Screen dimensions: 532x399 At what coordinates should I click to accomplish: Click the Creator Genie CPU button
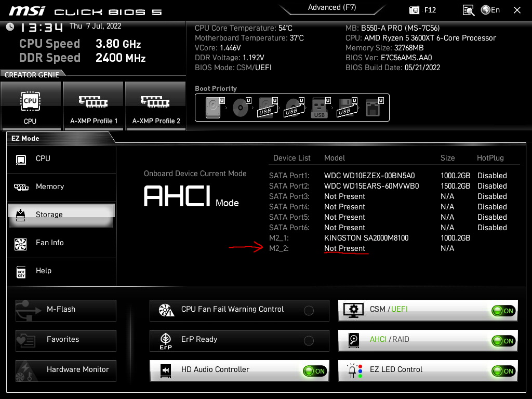tap(31, 106)
